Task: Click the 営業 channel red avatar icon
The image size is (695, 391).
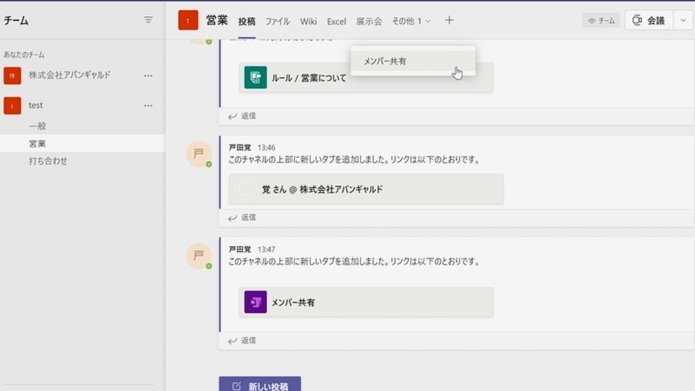Action: tap(188, 20)
